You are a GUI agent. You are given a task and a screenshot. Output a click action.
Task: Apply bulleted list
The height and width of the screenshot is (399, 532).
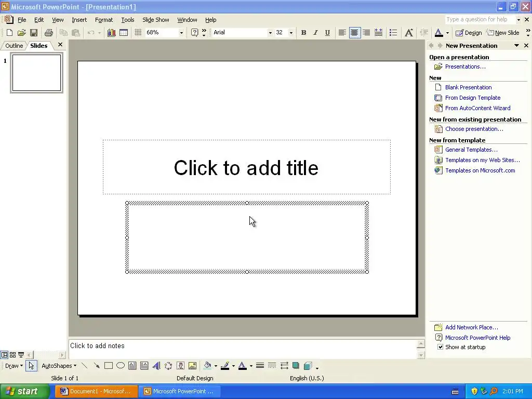coord(393,33)
